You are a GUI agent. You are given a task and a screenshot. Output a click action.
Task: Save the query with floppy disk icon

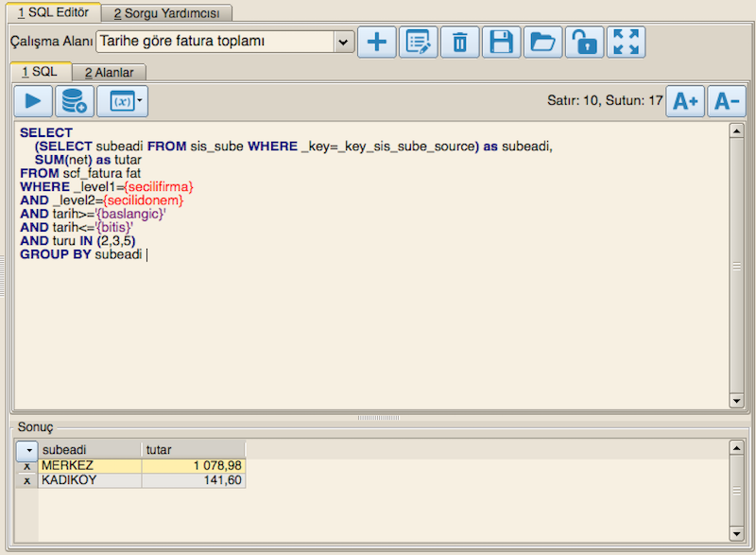click(502, 42)
